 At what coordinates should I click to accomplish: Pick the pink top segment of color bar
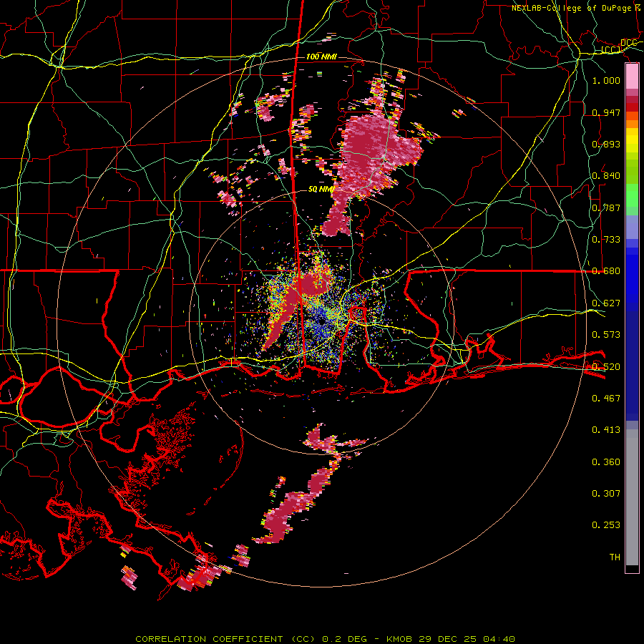tap(632, 76)
